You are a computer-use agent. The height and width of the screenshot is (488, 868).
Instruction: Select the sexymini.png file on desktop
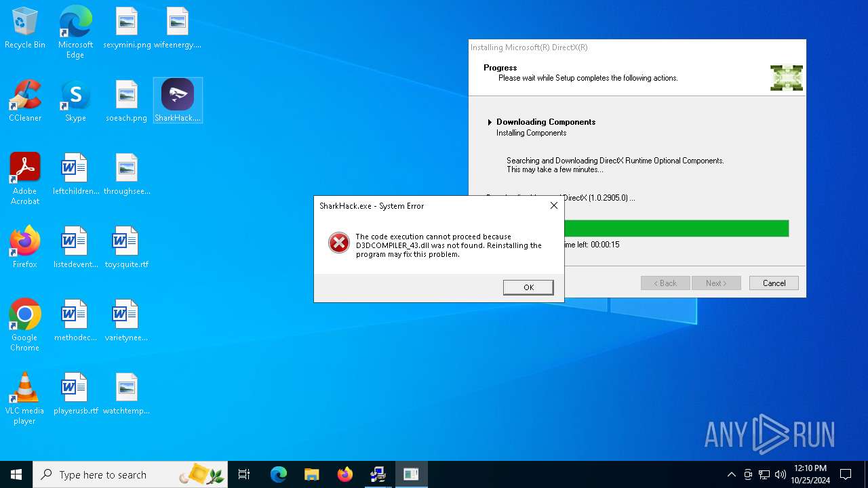127,28
